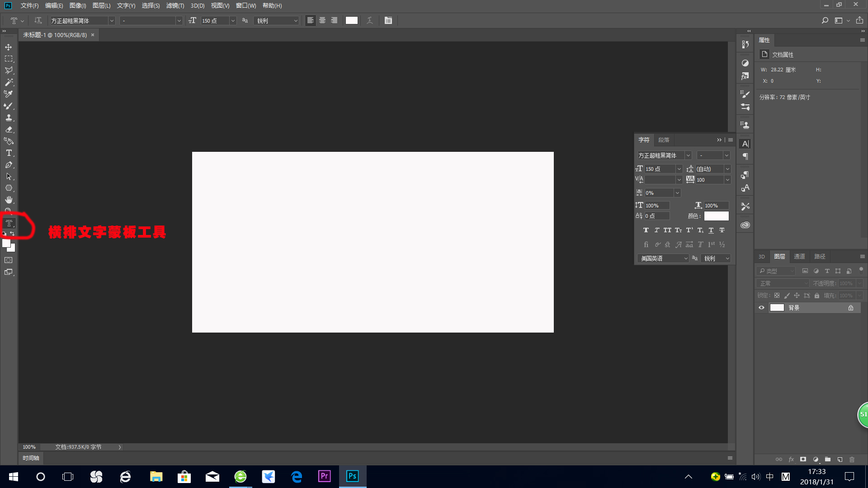
Task: Switch to the 通道 tab
Action: 799,256
